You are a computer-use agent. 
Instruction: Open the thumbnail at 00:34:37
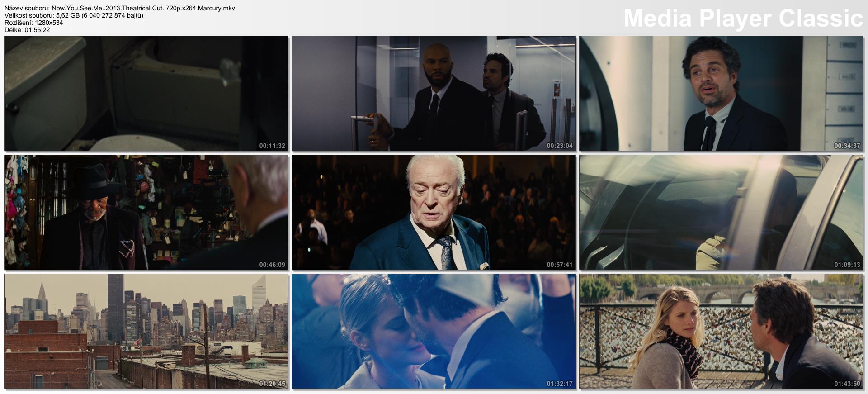click(721, 93)
